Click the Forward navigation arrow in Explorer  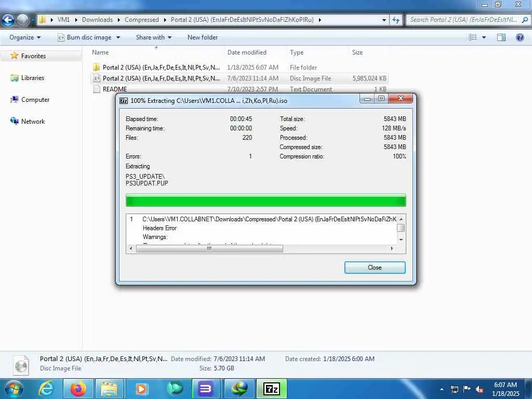point(23,20)
